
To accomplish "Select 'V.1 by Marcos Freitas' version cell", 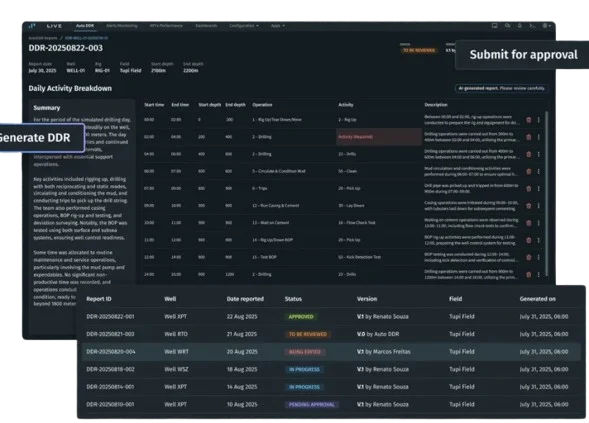I will [384, 352].
